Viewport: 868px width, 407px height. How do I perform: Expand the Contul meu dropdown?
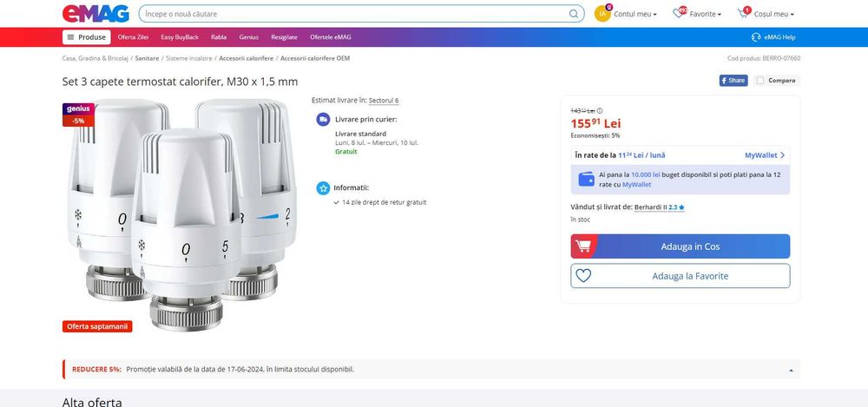point(635,15)
